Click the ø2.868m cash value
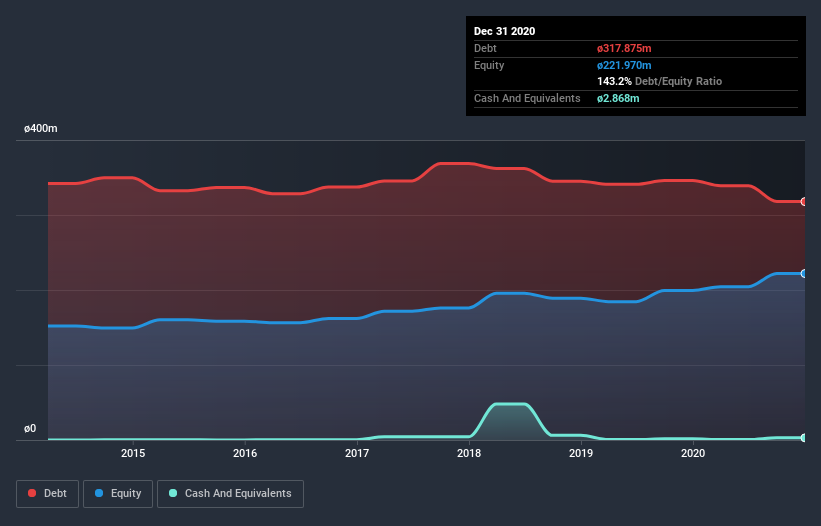 (x=618, y=98)
